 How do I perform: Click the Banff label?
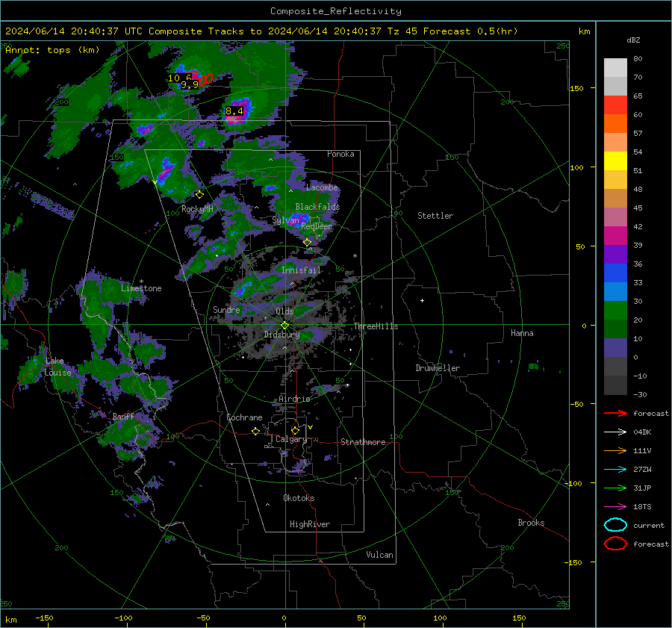[x=123, y=417]
